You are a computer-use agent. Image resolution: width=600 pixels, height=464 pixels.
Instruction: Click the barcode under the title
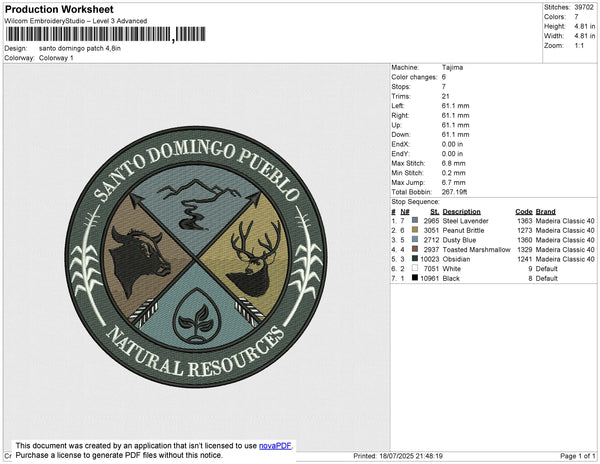(x=106, y=34)
